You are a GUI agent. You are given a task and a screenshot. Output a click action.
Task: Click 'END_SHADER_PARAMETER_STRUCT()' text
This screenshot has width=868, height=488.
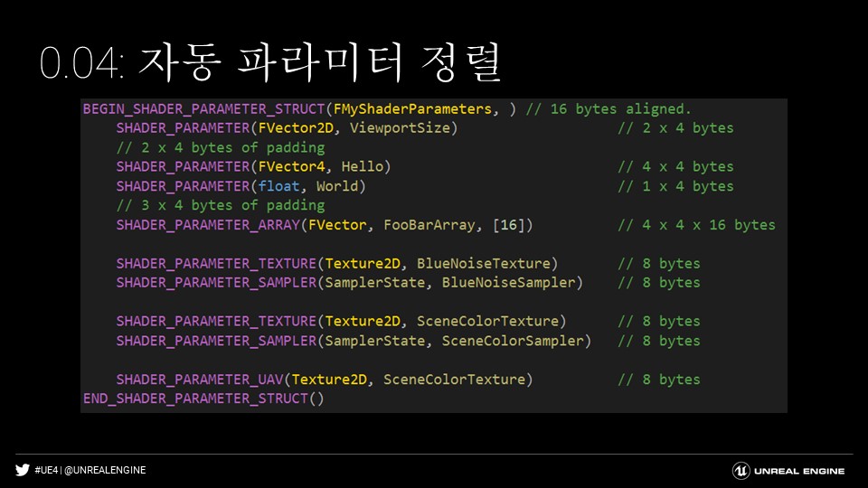203,399
